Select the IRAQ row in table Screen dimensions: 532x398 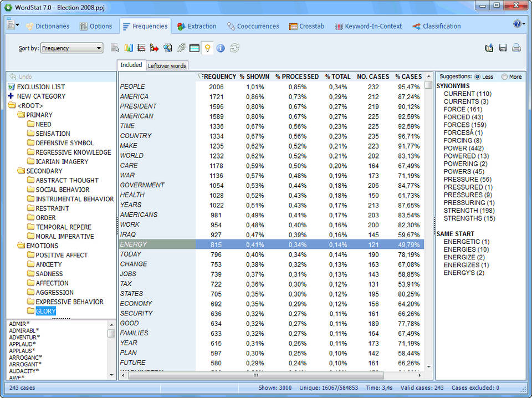128,234
